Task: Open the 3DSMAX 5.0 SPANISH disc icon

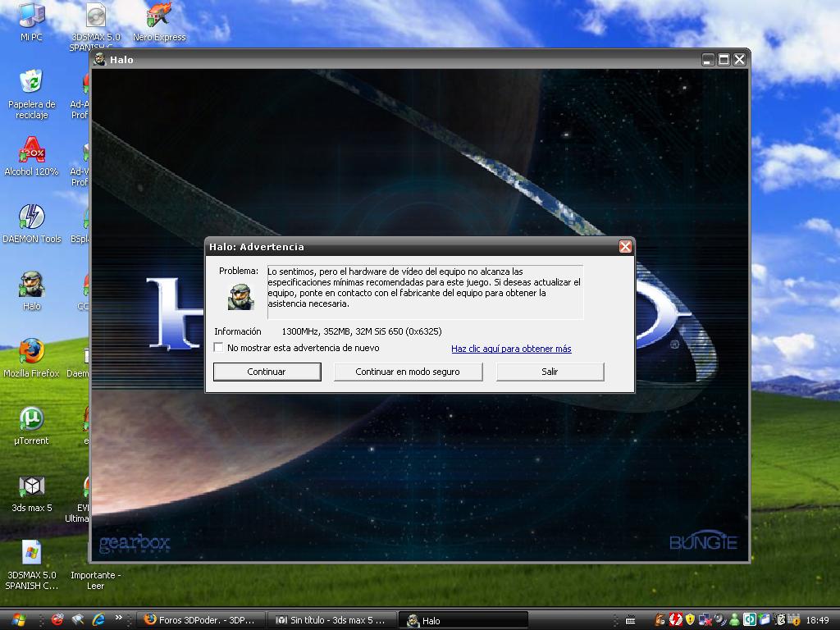Action: coord(96,25)
